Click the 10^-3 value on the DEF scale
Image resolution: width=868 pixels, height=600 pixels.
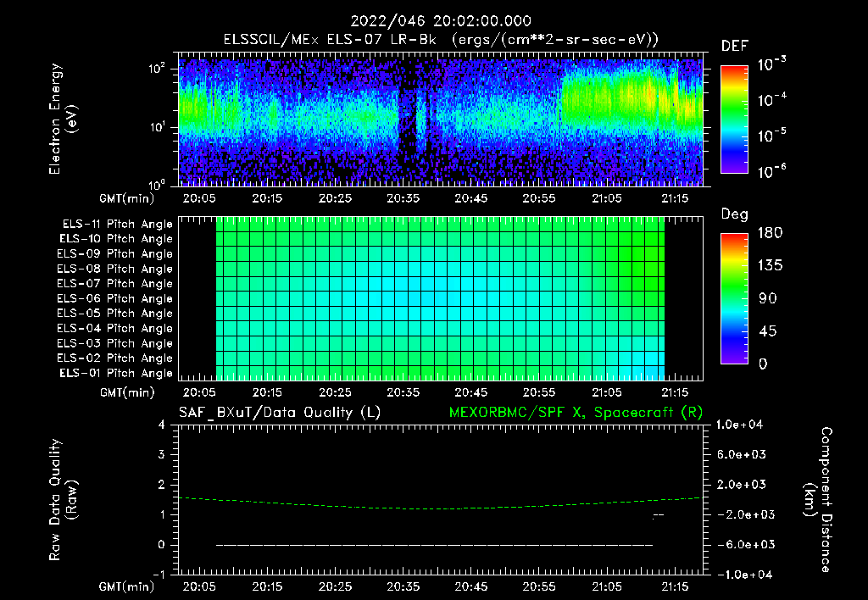pos(771,64)
